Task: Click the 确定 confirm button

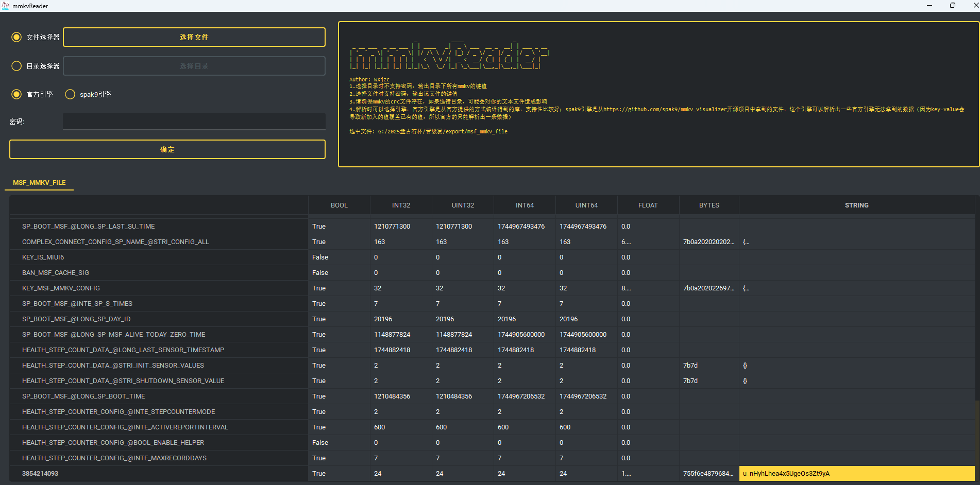Action: (167, 149)
